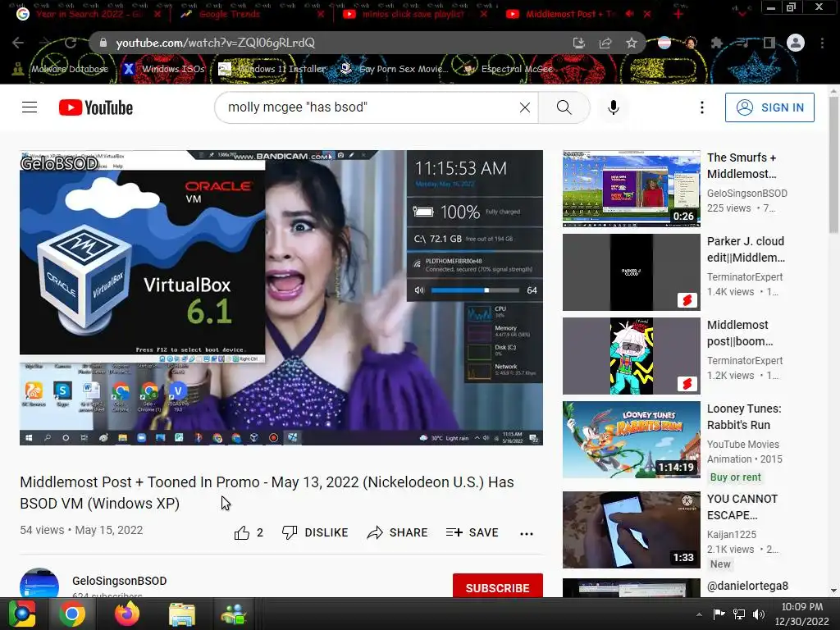The width and height of the screenshot is (840, 630).
Task: Open more actions ellipsis below video
Action: coord(527,533)
